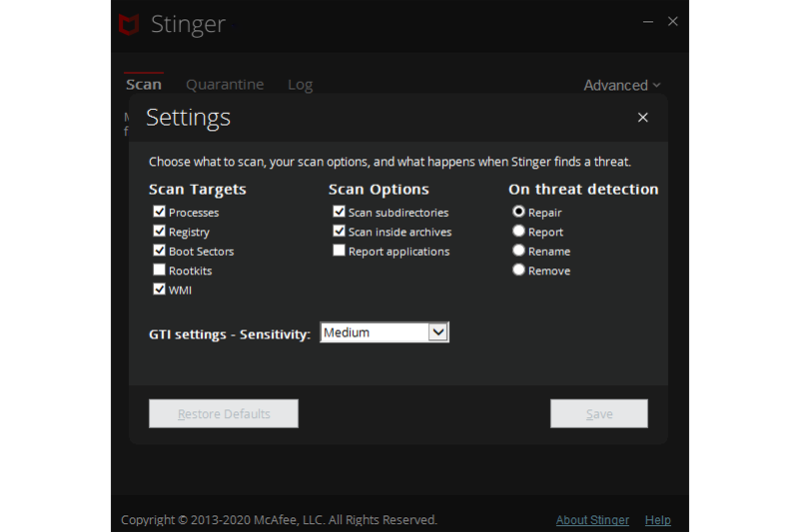The width and height of the screenshot is (799, 532).
Task: Enable the Rootkits checkbox
Action: point(160,270)
